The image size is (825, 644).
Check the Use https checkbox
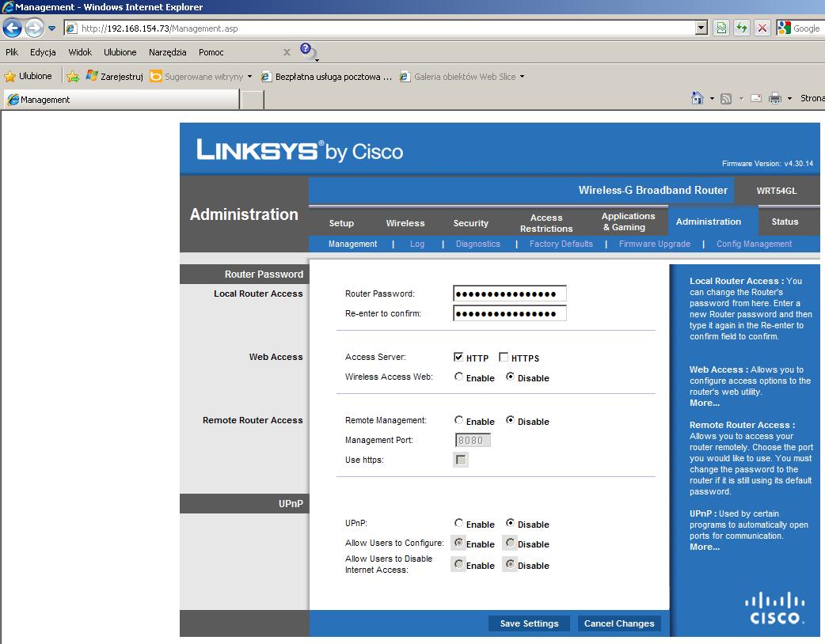click(461, 460)
